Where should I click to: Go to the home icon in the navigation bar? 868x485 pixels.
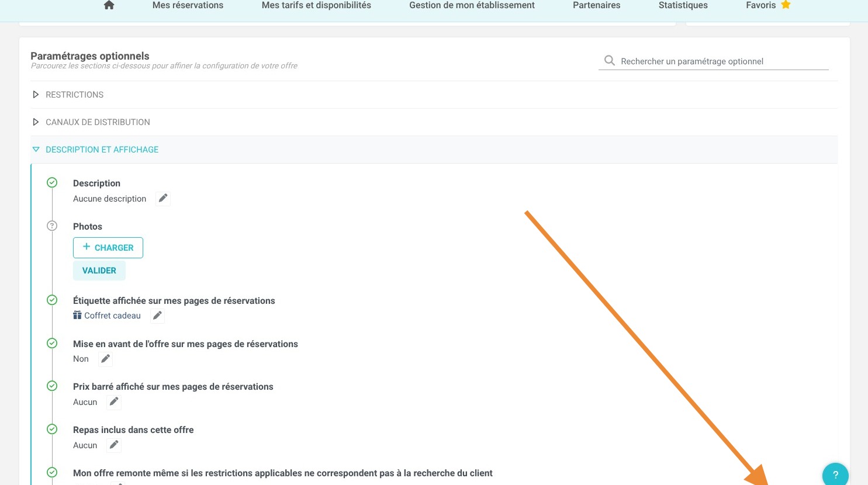point(109,5)
